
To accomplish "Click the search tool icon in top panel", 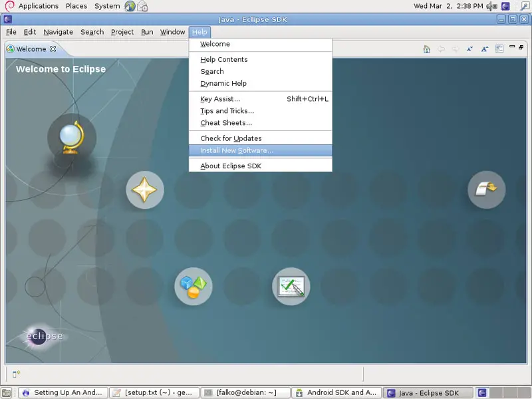I will [x=525, y=6].
